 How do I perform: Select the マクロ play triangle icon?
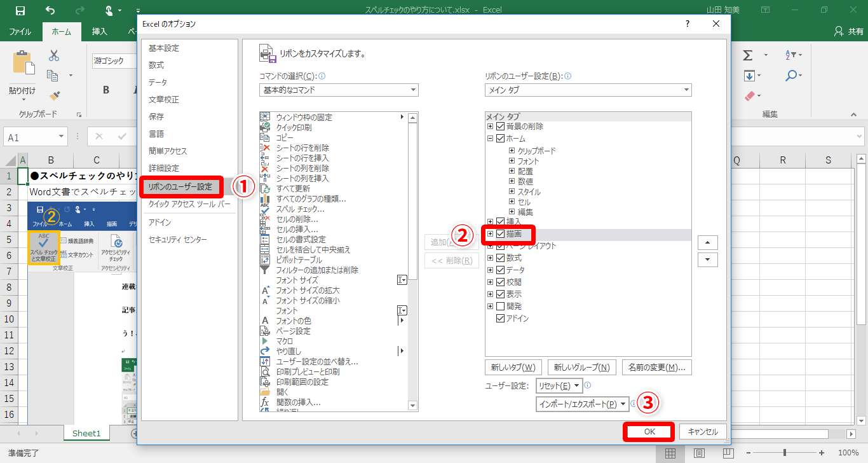pos(266,341)
